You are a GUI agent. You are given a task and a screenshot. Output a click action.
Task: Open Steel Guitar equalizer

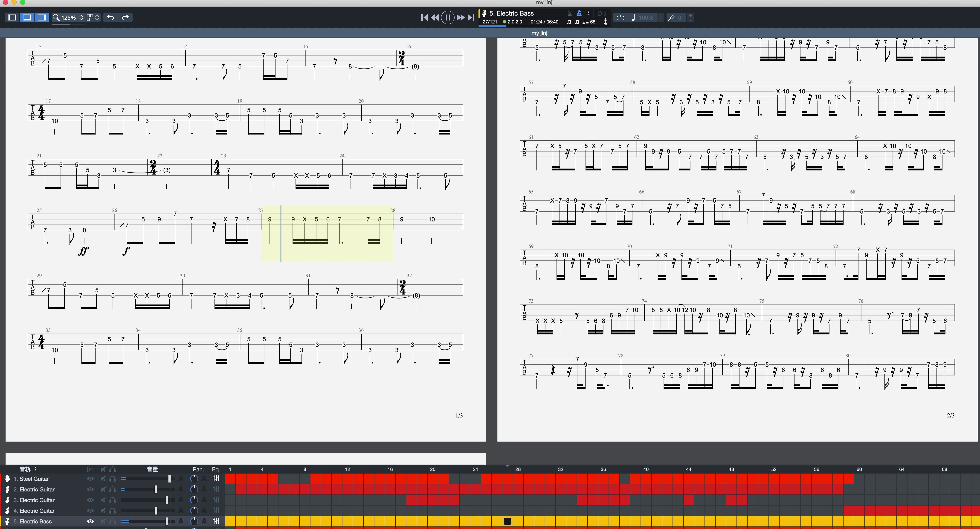pyautogui.click(x=216, y=479)
